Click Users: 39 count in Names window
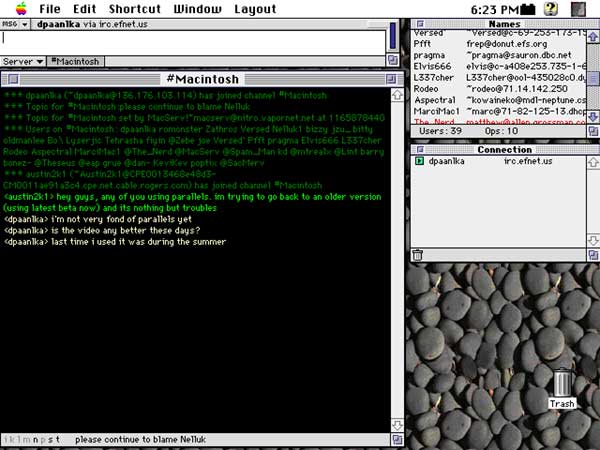The width and height of the screenshot is (600, 450). point(440,131)
